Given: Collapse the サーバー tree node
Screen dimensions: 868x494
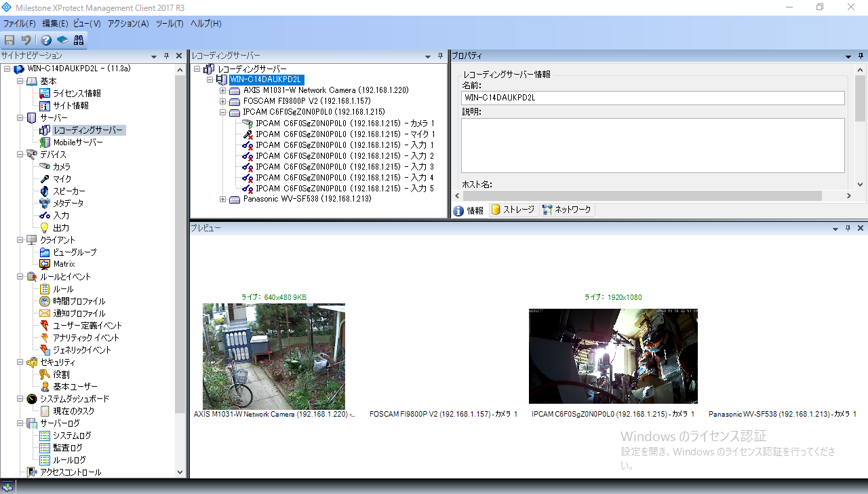Looking at the screenshot, I should pos(20,118).
